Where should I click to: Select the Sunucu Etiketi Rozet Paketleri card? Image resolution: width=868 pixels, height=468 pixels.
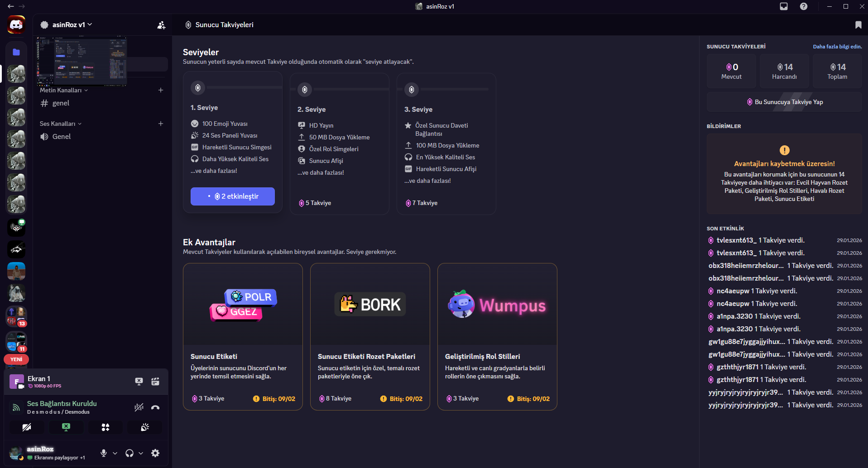click(370, 337)
